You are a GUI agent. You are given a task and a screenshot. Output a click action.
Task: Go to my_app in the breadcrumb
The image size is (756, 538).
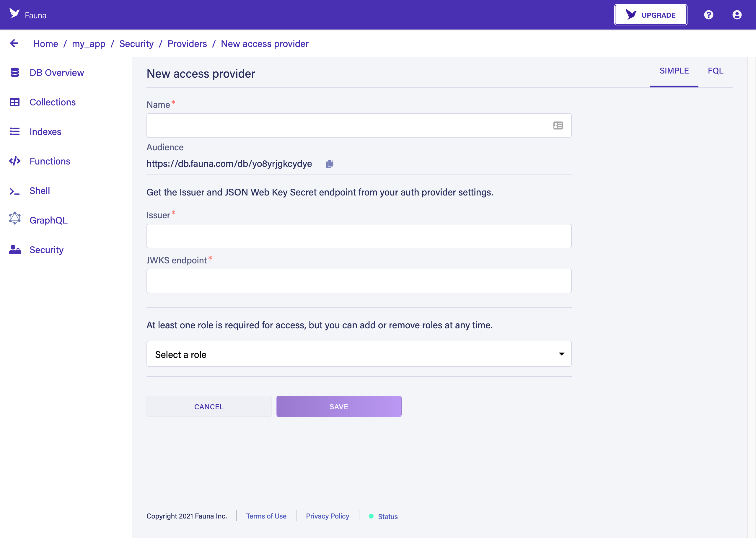[89, 44]
